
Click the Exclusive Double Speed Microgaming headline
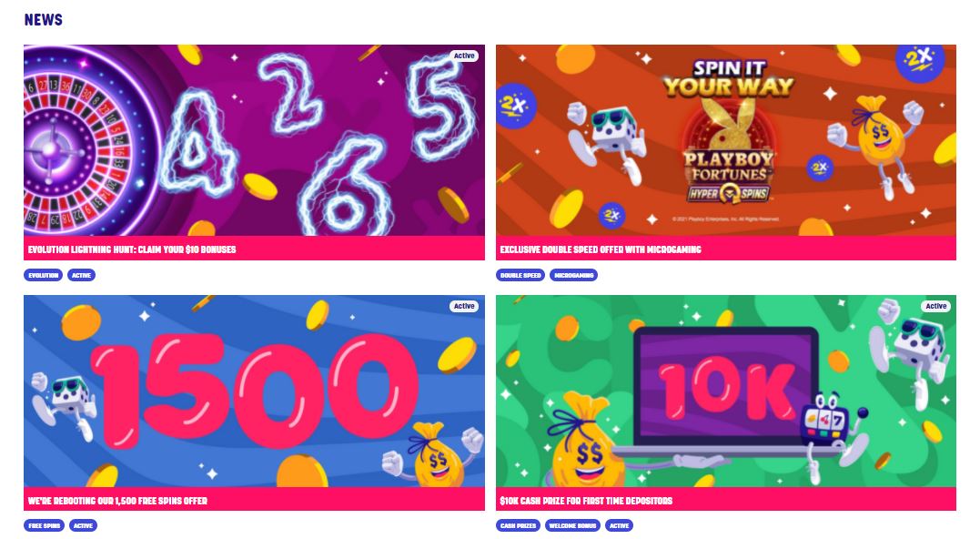600,249
